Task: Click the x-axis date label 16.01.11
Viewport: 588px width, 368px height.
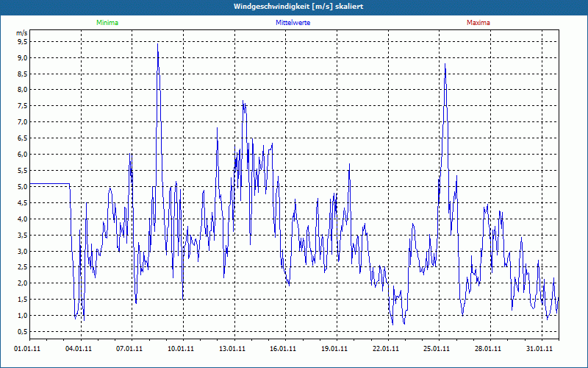Action: [283, 349]
